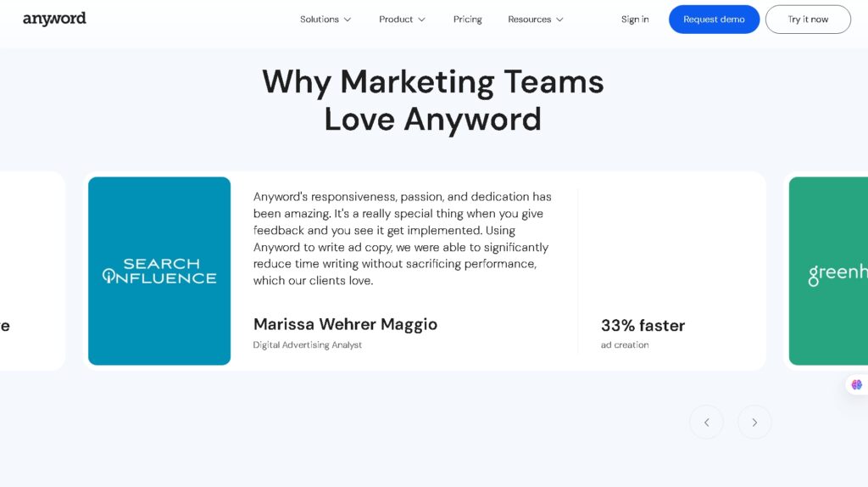868x487 pixels.
Task: Click the anyword logo
Action: [x=54, y=19]
